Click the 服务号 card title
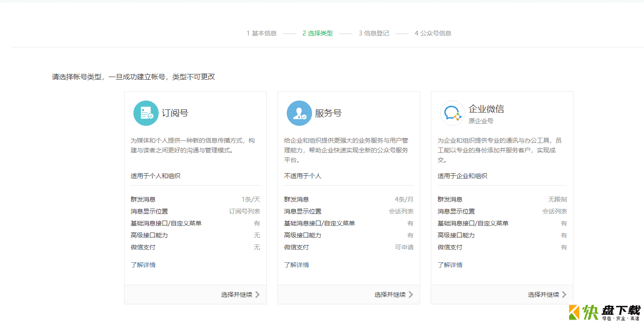 pyautogui.click(x=328, y=113)
